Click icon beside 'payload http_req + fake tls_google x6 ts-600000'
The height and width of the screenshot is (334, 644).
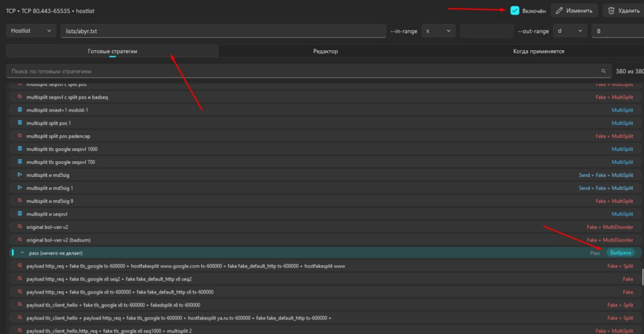click(x=20, y=292)
